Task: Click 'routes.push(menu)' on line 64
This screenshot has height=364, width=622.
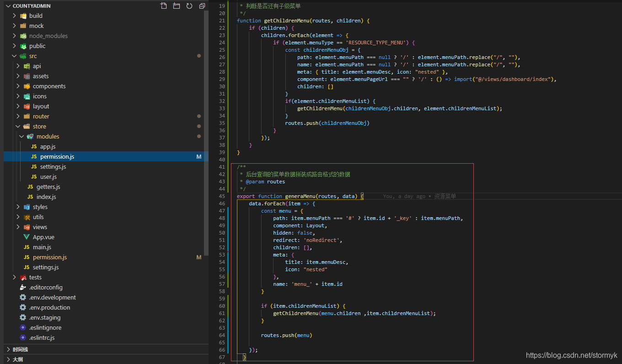Action: [x=287, y=335]
